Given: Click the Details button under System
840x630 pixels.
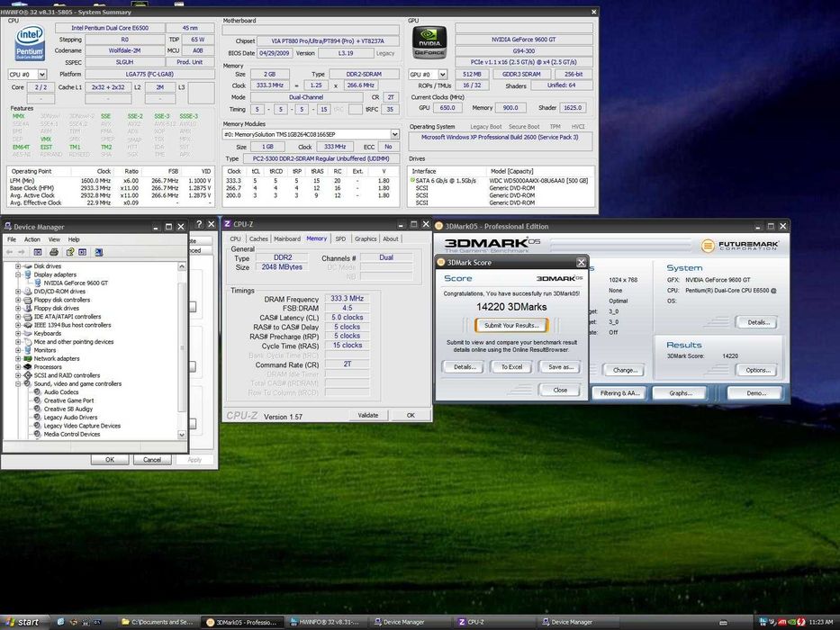Looking at the screenshot, I should [758, 322].
